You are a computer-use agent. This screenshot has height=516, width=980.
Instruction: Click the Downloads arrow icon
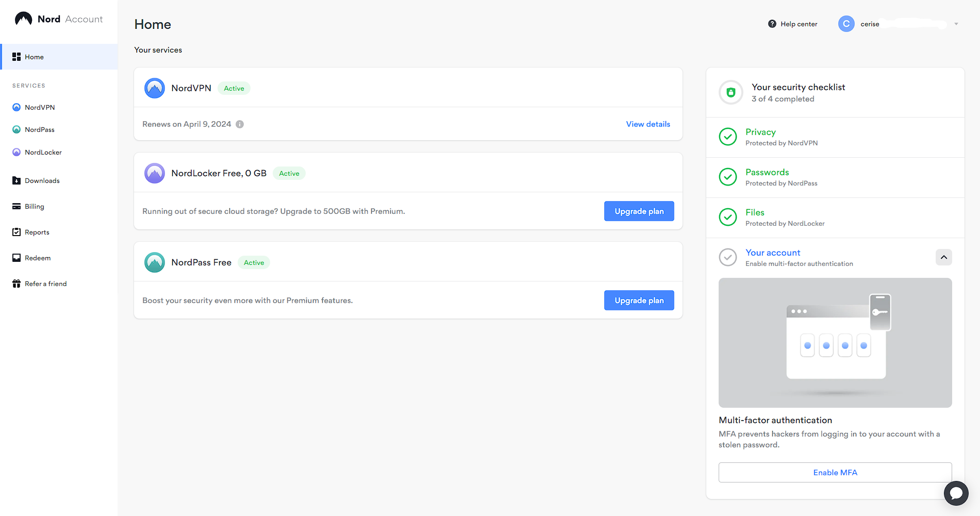(16, 180)
